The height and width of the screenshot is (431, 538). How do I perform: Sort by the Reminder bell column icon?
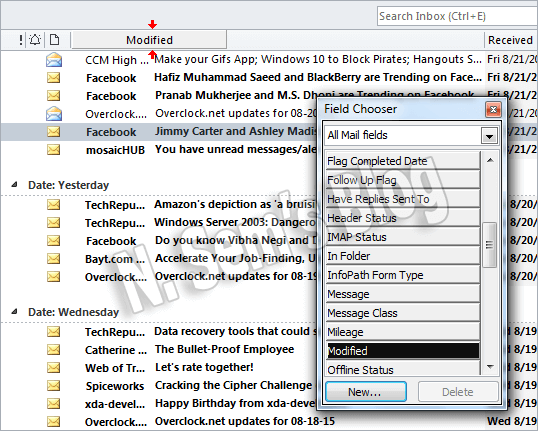click(35, 40)
